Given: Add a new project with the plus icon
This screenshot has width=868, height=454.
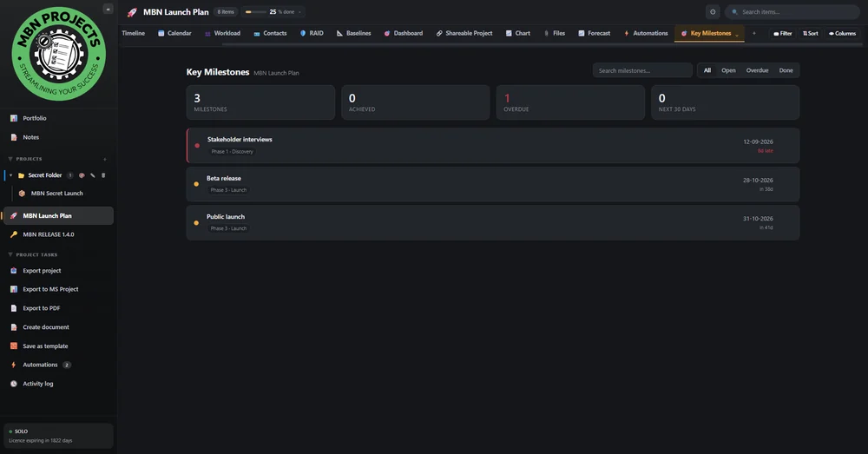Looking at the screenshot, I should [x=105, y=159].
